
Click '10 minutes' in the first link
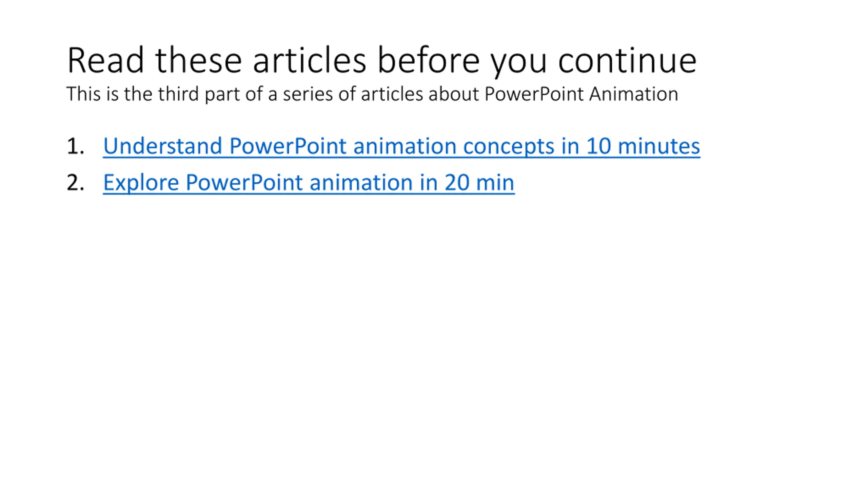[x=643, y=146]
